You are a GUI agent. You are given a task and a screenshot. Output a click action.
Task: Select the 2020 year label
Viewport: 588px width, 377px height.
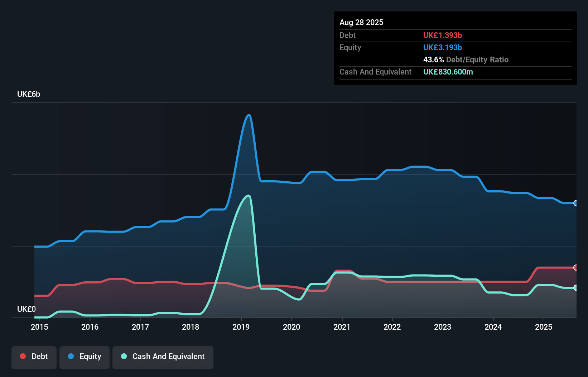pyautogui.click(x=291, y=327)
